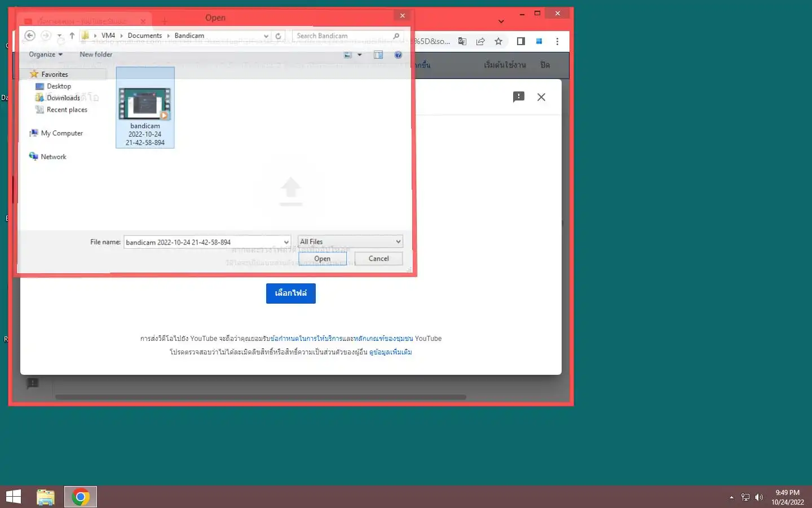Select Favorites in navigation pane
This screenshot has width=812, height=508.
coord(55,75)
